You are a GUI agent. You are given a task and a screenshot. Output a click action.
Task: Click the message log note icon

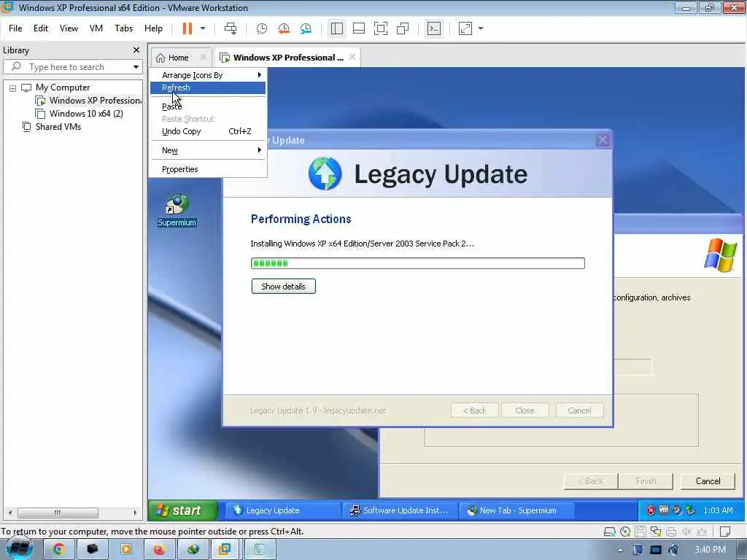click(725, 532)
